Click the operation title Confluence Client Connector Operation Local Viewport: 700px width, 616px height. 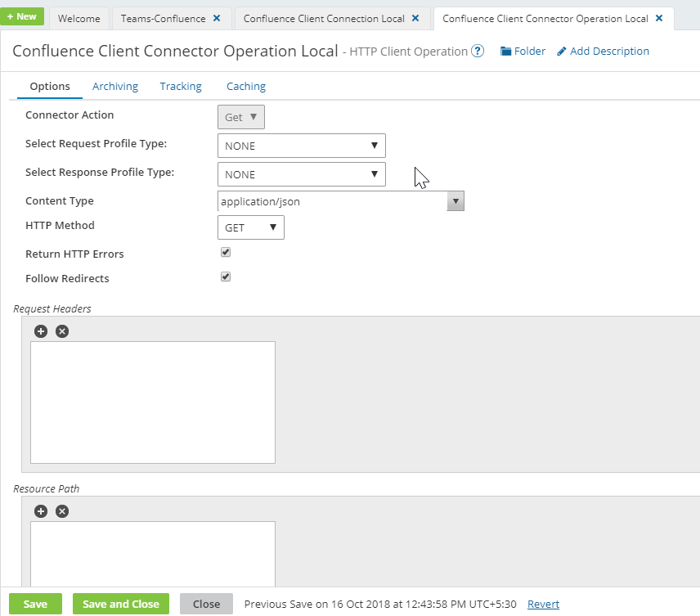pos(175,51)
